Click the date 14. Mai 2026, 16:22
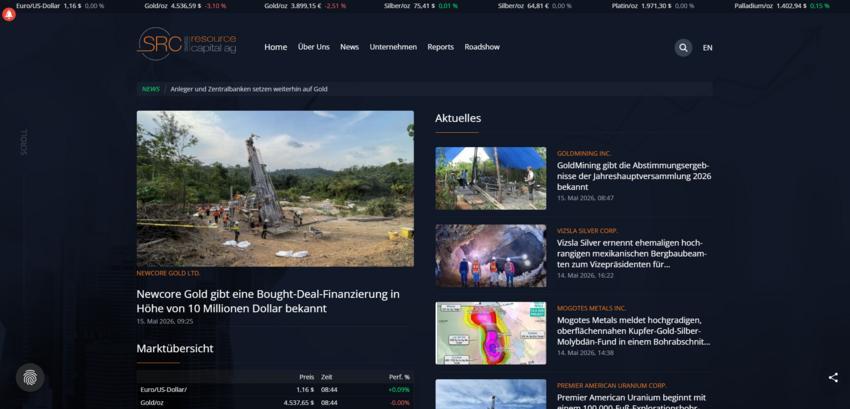The image size is (850, 409). pyautogui.click(x=585, y=276)
